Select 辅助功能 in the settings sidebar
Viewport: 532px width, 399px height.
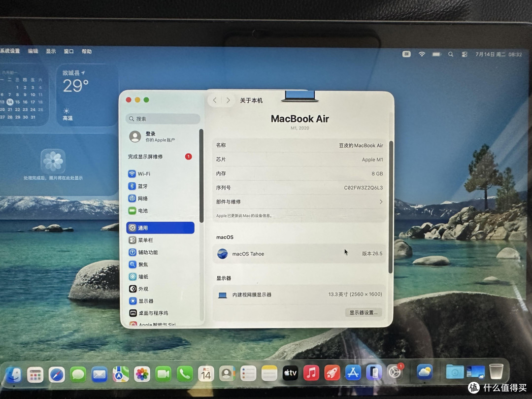(x=160, y=252)
